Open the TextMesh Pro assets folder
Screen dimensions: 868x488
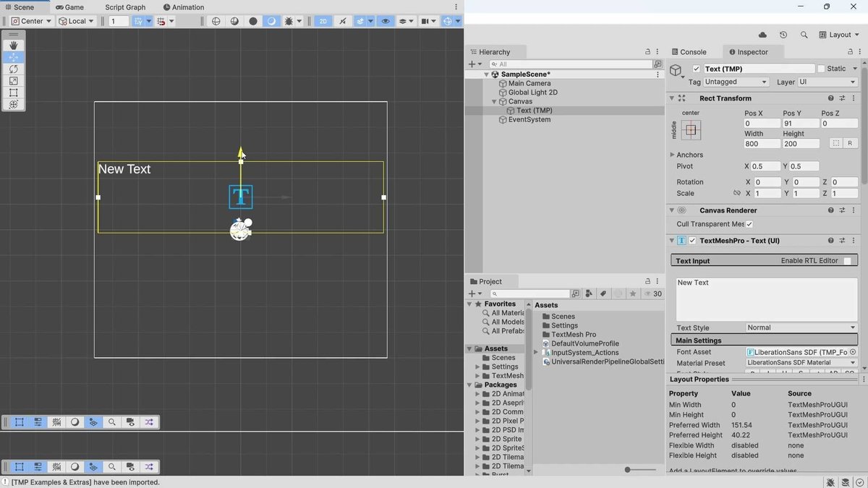click(x=574, y=335)
